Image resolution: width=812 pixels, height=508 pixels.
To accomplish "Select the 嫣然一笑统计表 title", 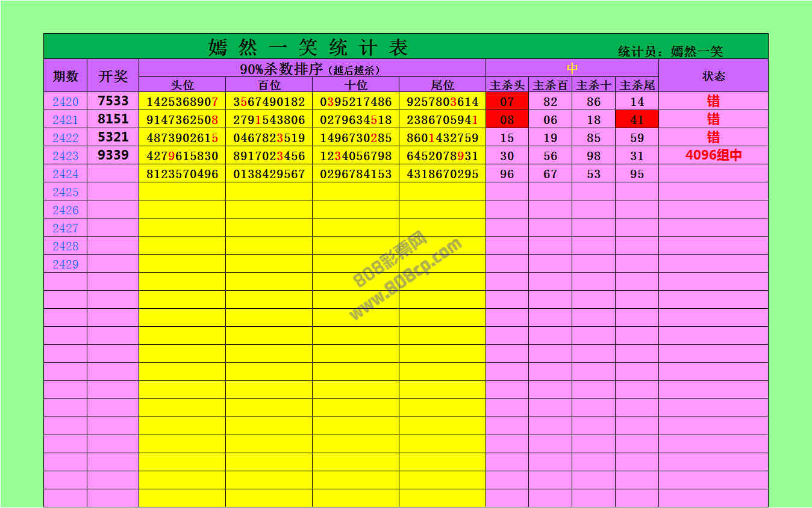I will point(308,47).
